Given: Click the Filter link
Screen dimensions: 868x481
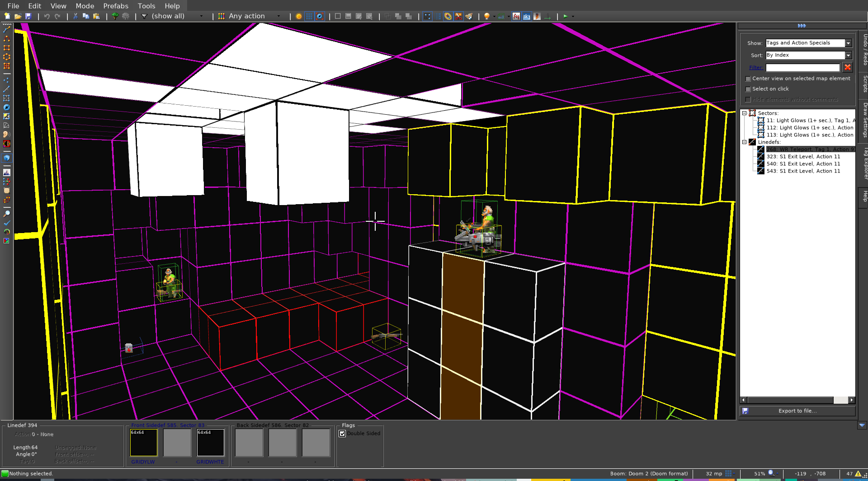Looking at the screenshot, I should click(756, 68).
